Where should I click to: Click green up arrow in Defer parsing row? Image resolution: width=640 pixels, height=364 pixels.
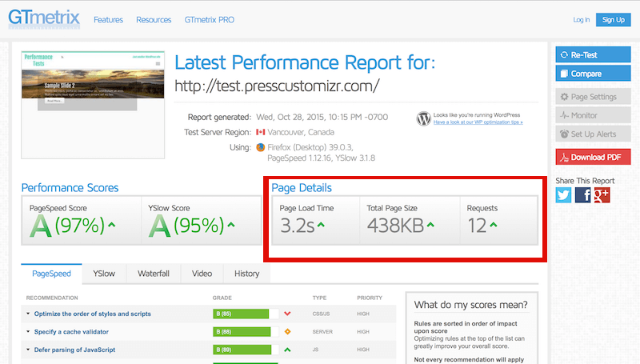click(287, 350)
